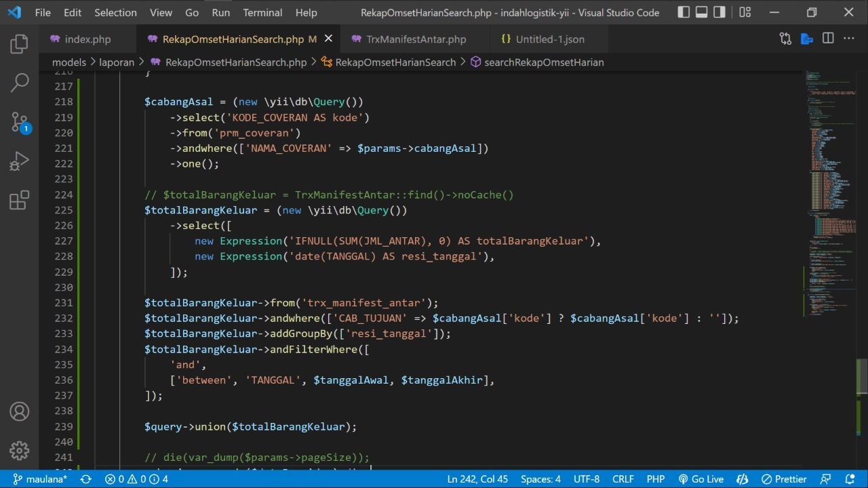Open the Search view in activity bar
The height and width of the screenshot is (488, 868).
pyautogui.click(x=19, y=83)
